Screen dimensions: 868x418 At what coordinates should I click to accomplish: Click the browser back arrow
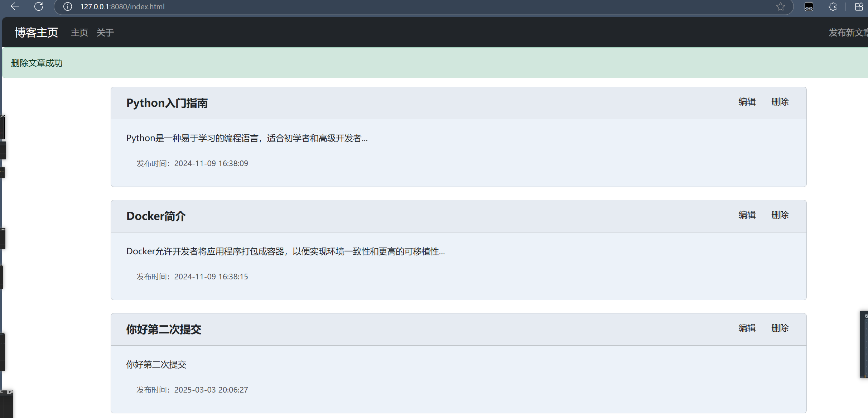tap(15, 6)
